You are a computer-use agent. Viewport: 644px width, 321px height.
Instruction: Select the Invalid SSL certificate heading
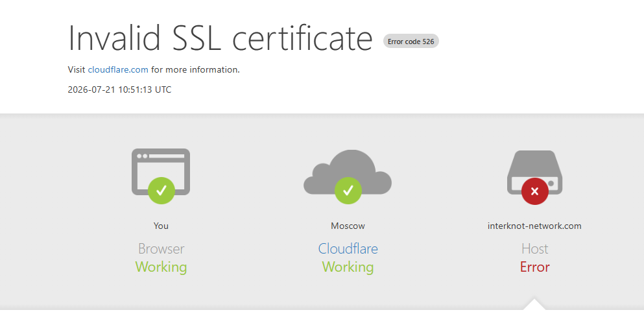pyautogui.click(x=220, y=38)
